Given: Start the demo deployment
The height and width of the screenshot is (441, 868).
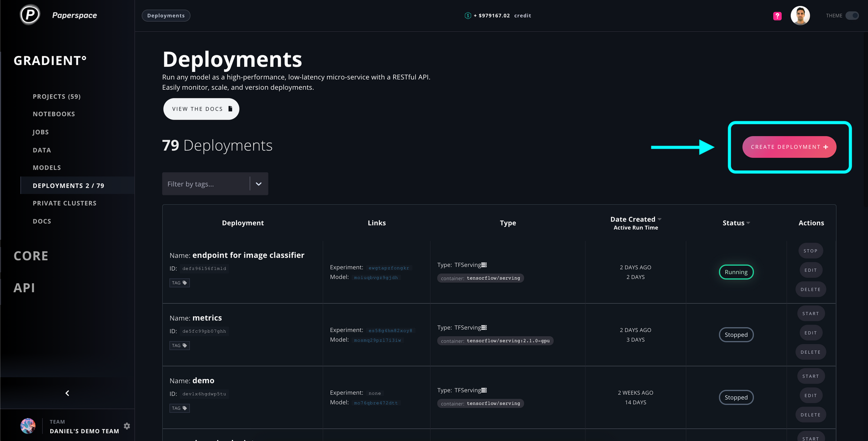Looking at the screenshot, I should (x=810, y=376).
